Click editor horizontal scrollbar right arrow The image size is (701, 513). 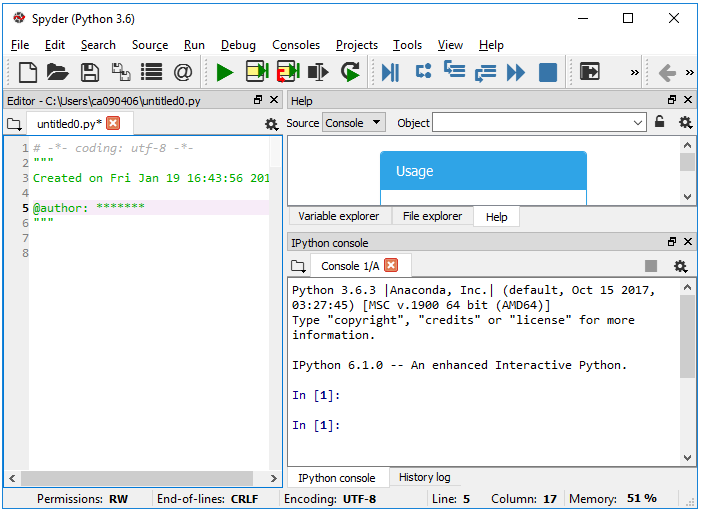pyautogui.click(x=274, y=478)
